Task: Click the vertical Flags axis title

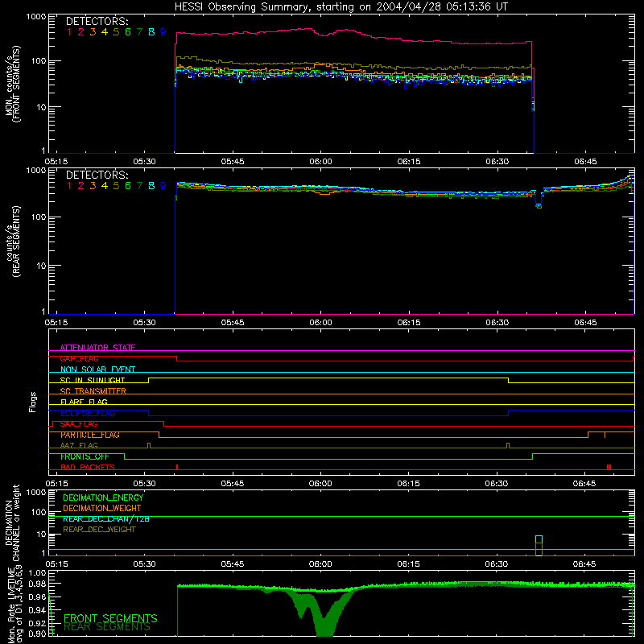Action: [33, 402]
